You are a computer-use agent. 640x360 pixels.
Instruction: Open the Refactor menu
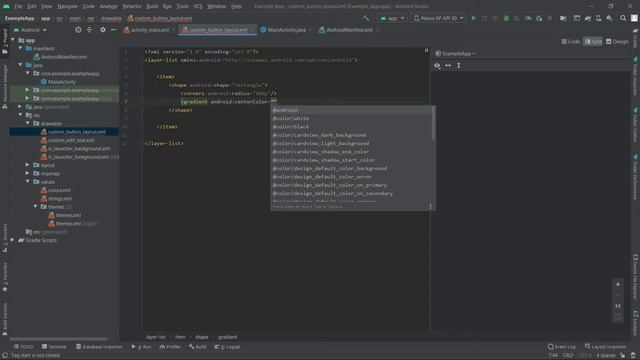tap(132, 6)
